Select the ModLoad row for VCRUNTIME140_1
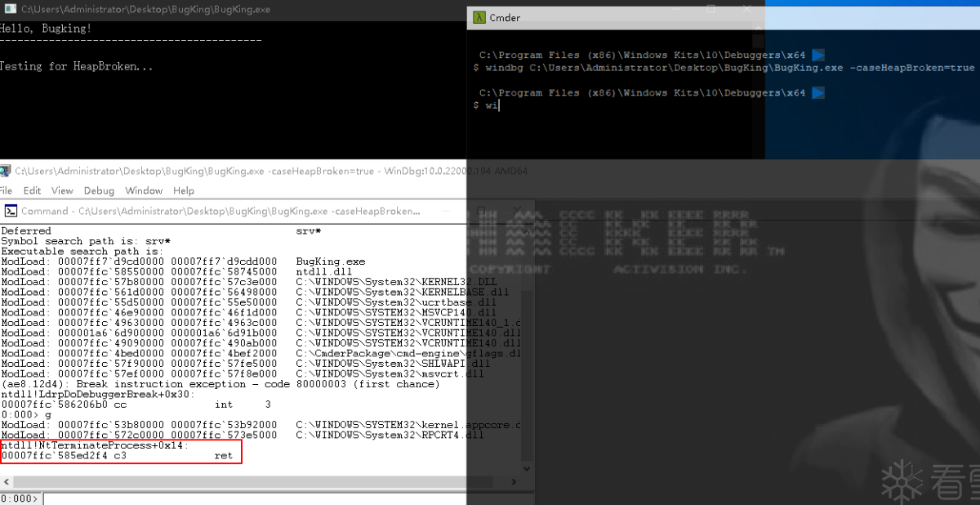The image size is (980, 505). [261, 323]
